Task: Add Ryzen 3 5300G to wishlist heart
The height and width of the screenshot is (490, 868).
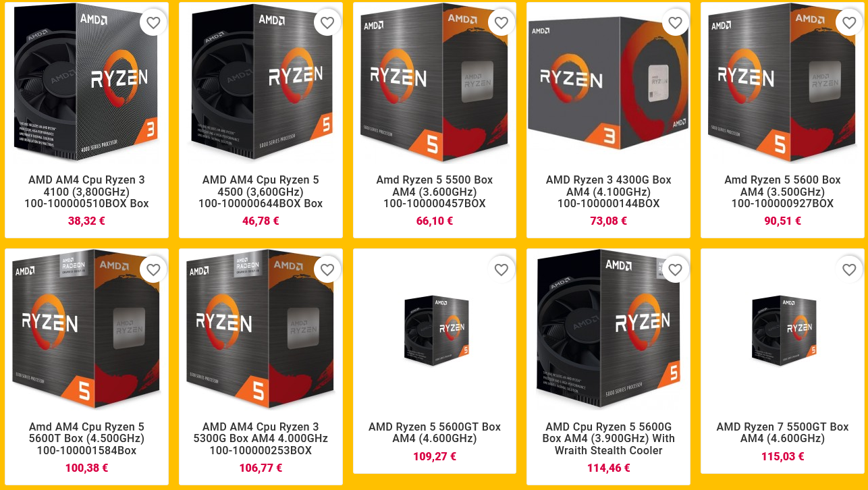Action: (x=327, y=270)
